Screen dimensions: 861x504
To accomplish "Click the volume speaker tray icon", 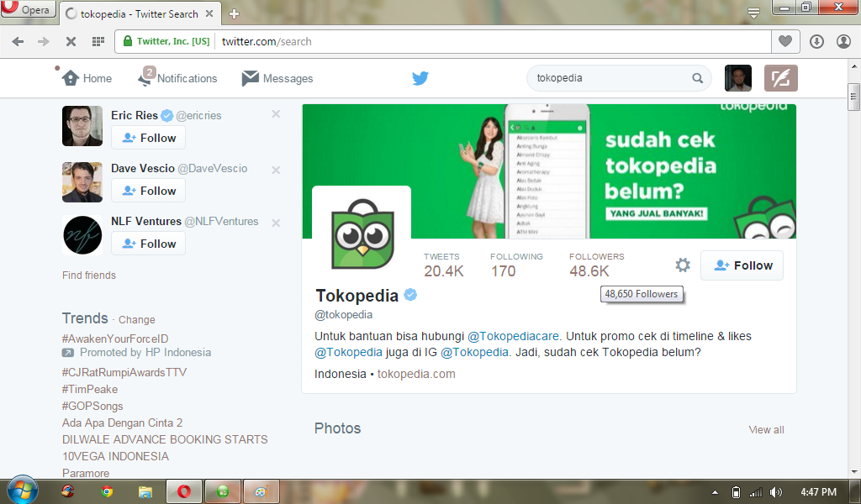I will [775, 492].
